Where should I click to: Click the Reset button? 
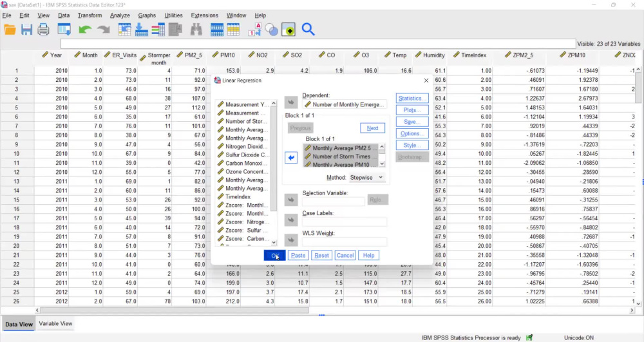321,255
